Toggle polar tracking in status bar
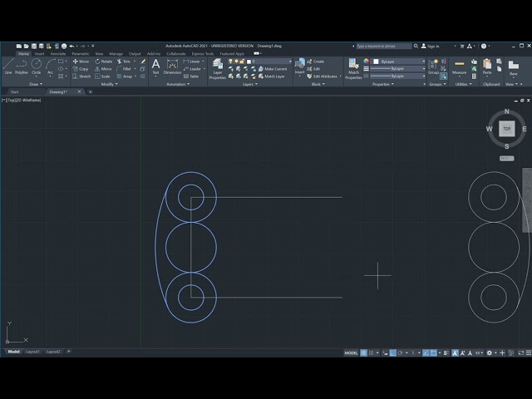The image size is (532, 399). coord(401,352)
